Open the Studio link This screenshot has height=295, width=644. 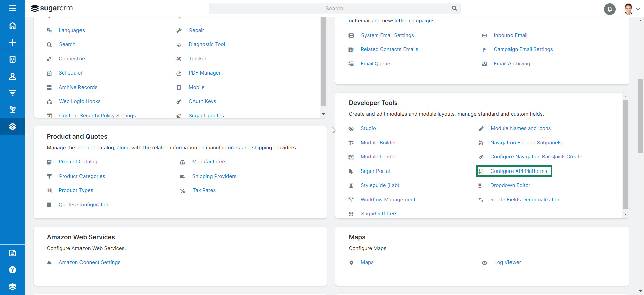pos(368,128)
